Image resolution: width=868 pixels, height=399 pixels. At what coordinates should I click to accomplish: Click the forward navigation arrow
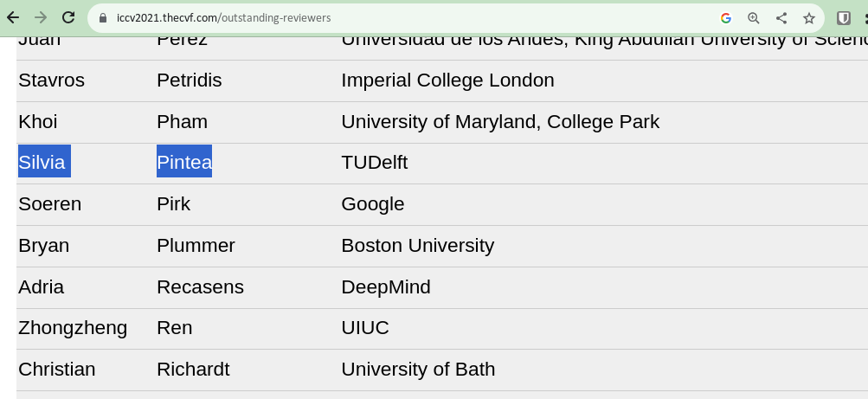[x=41, y=17]
